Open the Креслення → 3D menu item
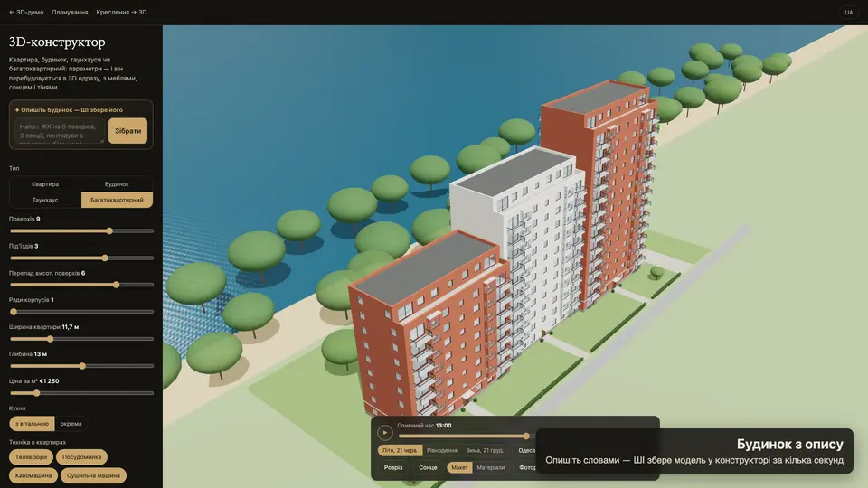 tap(121, 12)
